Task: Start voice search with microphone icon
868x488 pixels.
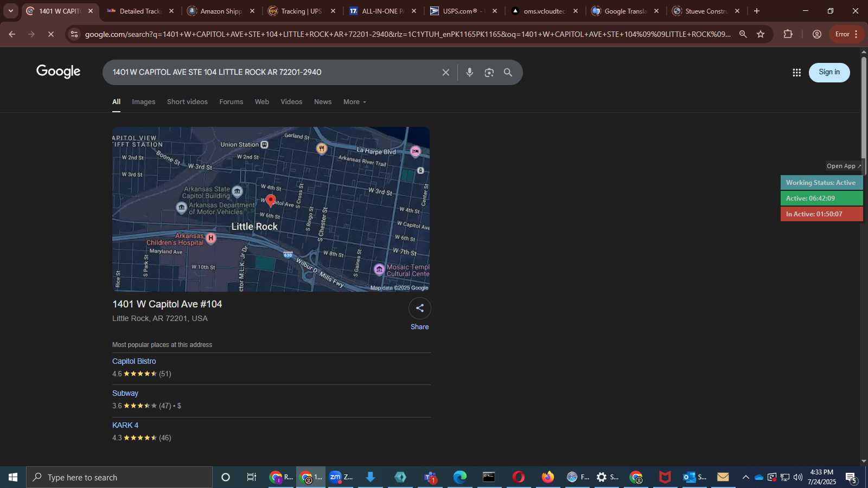Action: [470, 72]
